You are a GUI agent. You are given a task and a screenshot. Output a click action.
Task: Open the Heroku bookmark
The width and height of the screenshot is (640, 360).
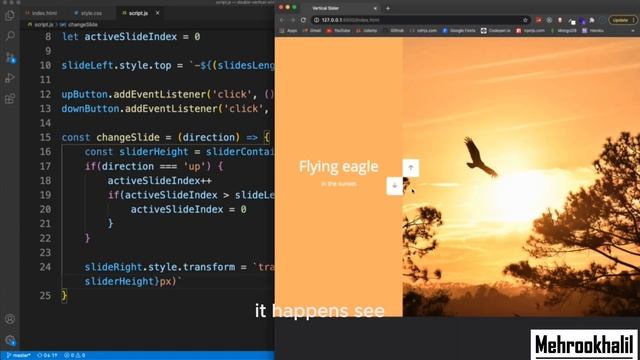click(593, 31)
